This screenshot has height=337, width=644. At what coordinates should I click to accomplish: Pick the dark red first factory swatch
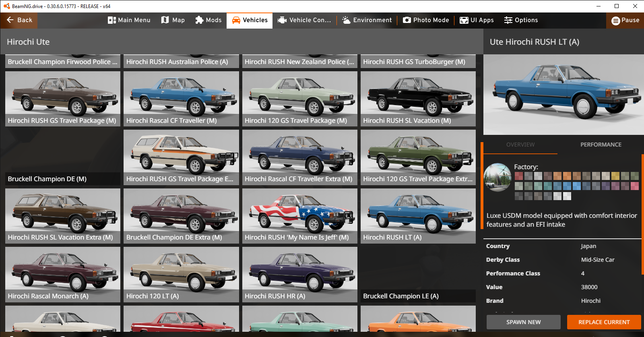click(x=519, y=176)
